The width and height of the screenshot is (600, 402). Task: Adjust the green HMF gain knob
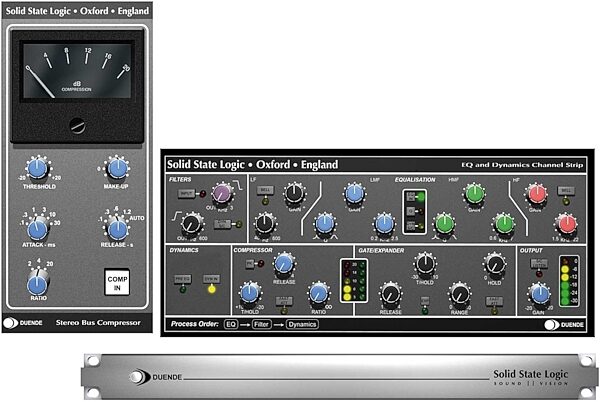pos(474,194)
